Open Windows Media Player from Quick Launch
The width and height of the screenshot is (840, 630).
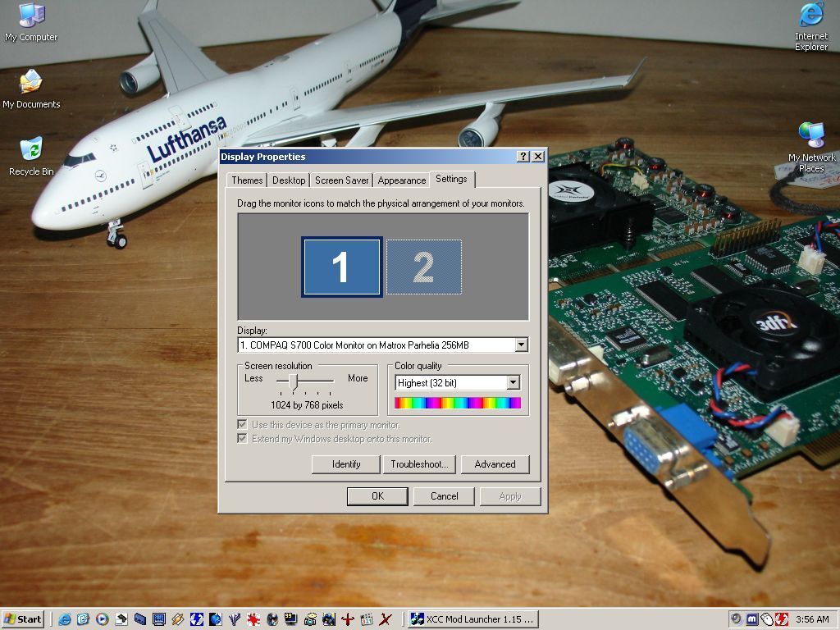click(x=103, y=619)
